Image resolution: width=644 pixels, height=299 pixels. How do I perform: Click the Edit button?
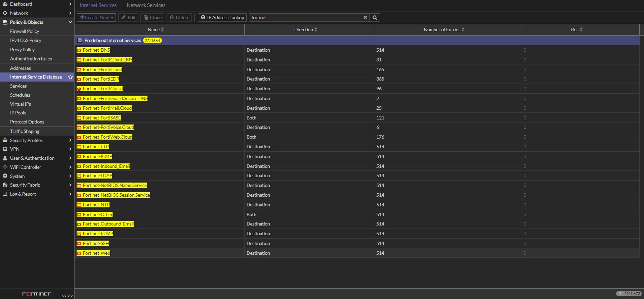(128, 17)
